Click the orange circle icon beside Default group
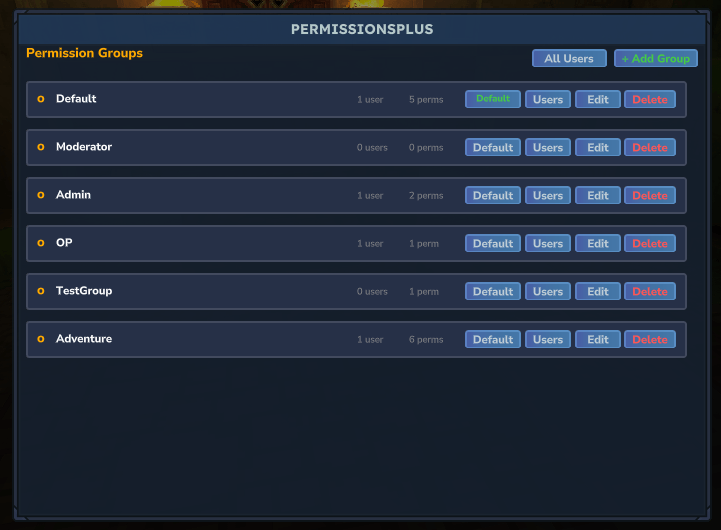The width and height of the screenshot is (721, 530). [41, 99]
